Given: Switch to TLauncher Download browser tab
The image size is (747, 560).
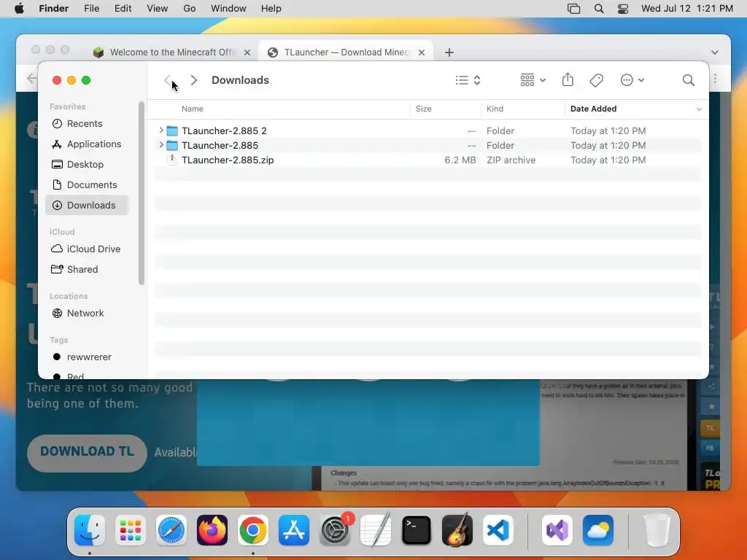Looking at the screenshot, I should click(x=345, y=52).
